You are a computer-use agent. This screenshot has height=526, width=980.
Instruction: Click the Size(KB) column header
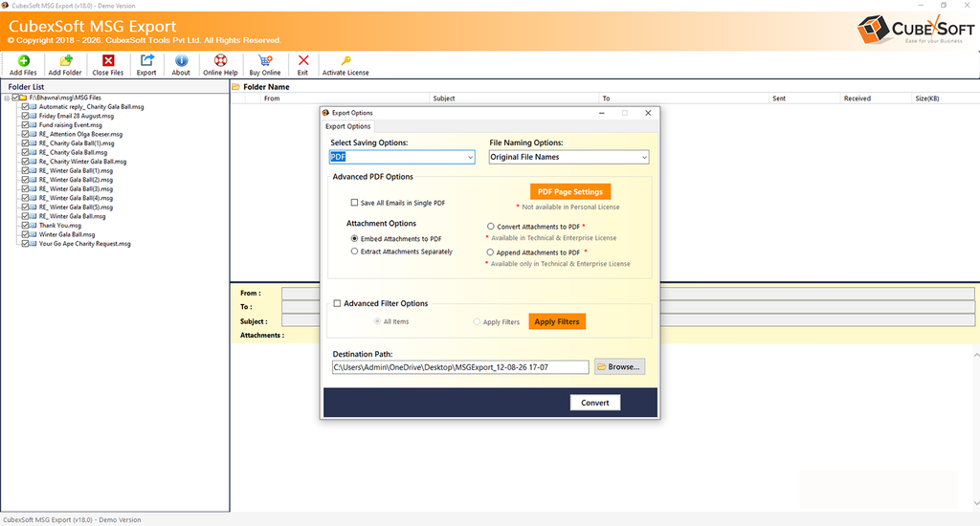(x=926, y=99)
